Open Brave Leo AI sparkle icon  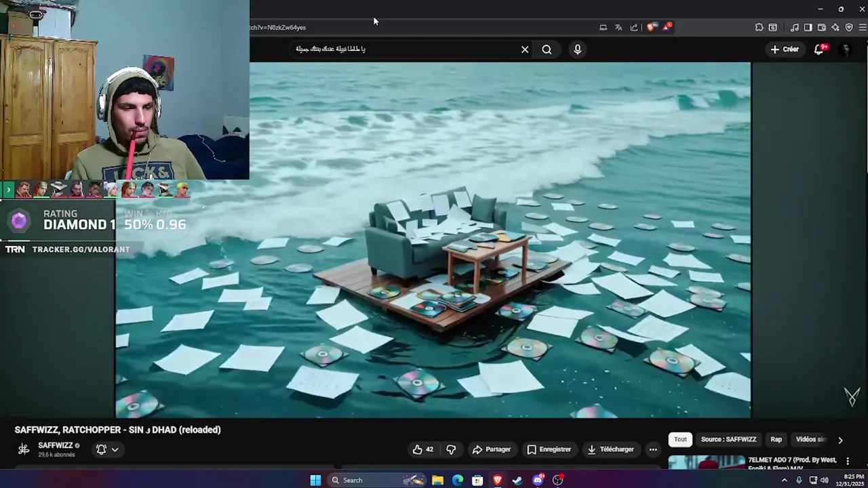click(x=835, y=28)
